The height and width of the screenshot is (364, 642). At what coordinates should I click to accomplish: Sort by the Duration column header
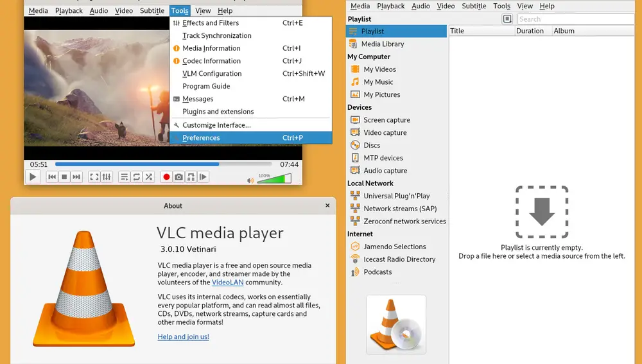pos(534,31)
